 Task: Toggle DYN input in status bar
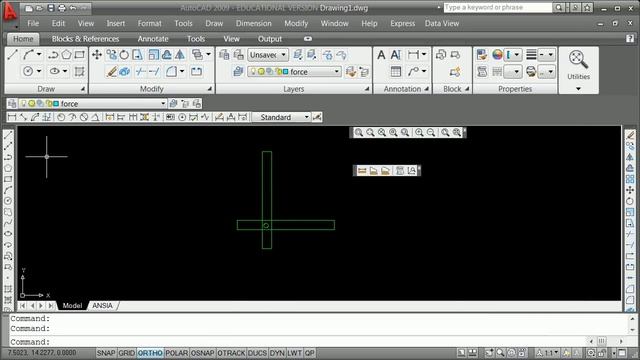(x=277, y=353)
